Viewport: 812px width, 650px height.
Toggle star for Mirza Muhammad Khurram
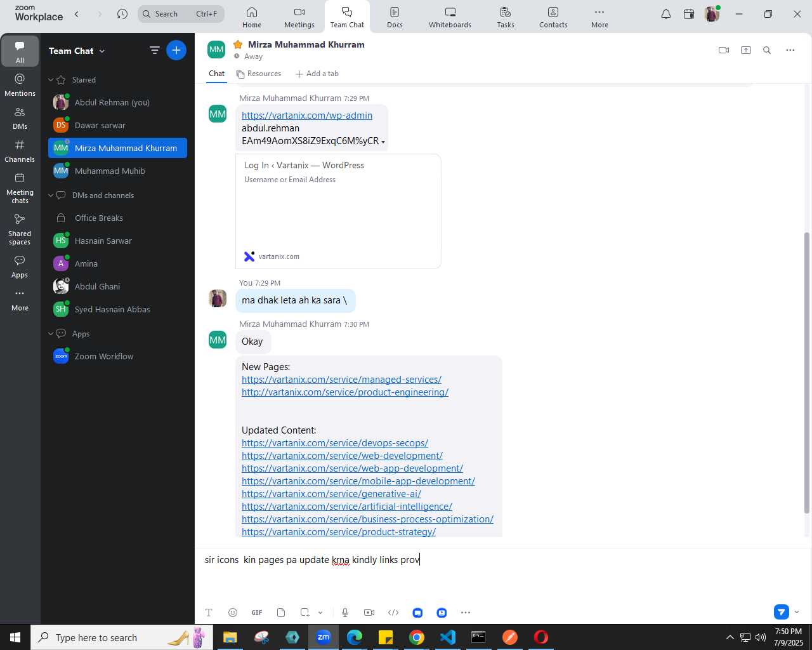238,44
